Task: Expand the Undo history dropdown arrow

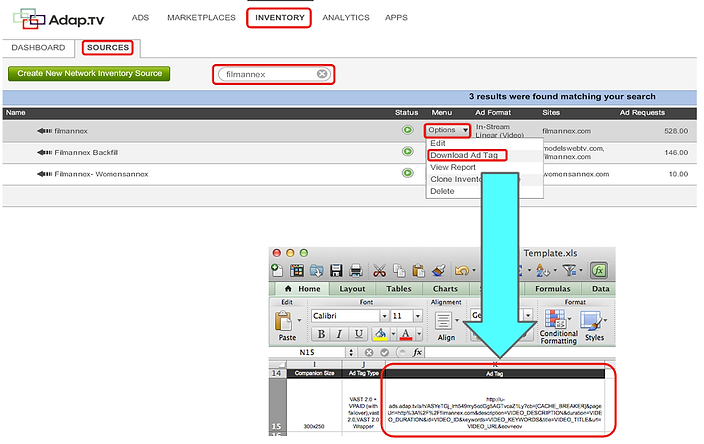Action: 474,271
